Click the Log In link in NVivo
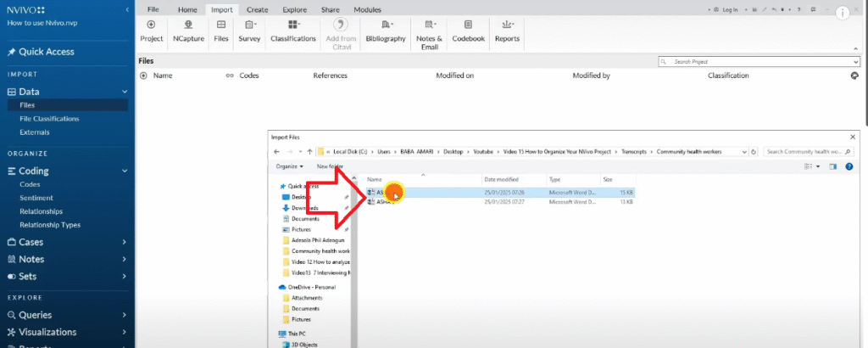The image size is (868, 348). (730, 10)
